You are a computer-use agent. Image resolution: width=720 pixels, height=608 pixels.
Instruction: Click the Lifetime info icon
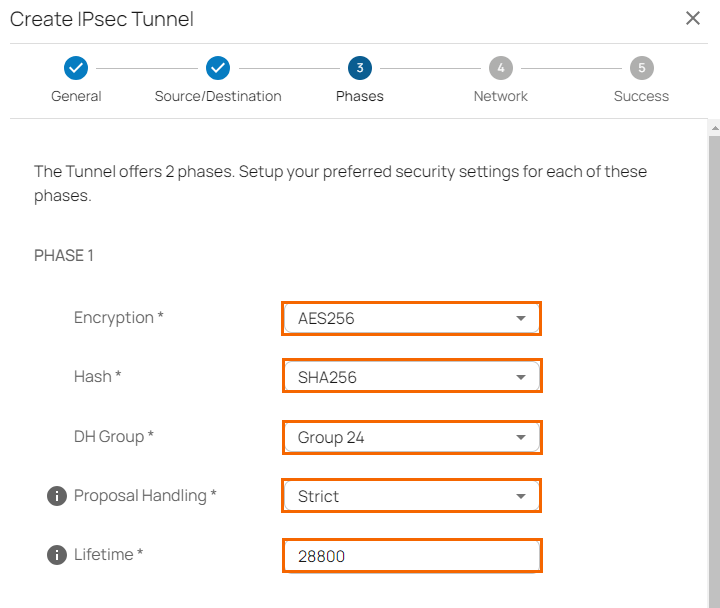coord(57,555)
